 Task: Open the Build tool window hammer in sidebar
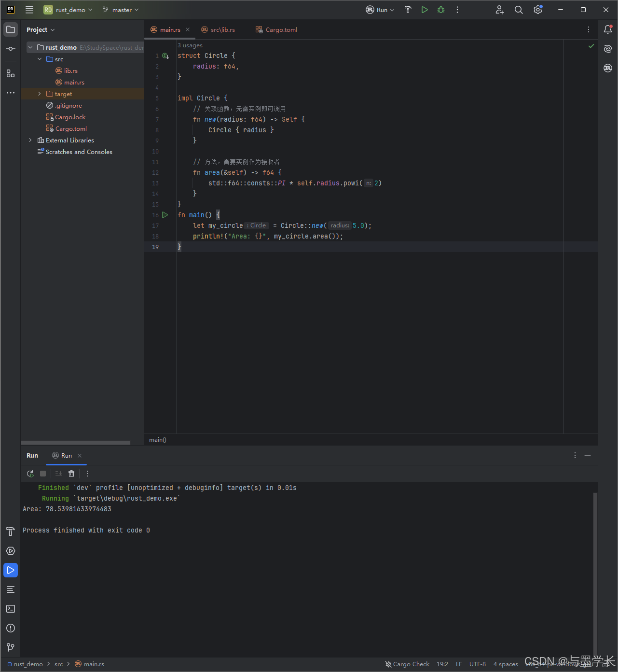click(11, 532)
